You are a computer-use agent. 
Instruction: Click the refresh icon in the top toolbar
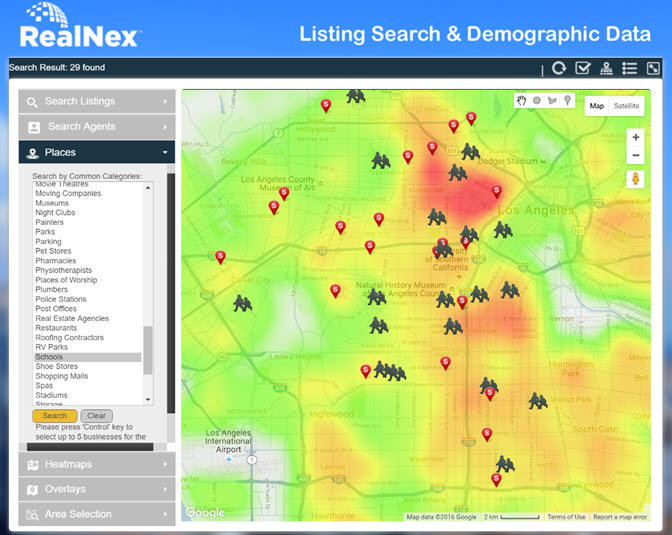(x=559, y=69)
